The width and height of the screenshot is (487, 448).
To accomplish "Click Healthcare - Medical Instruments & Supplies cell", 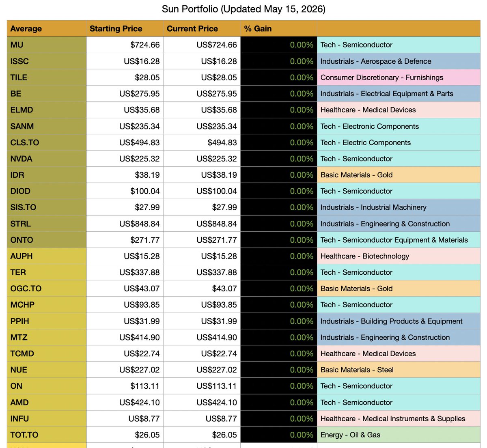I will pos(399,418).
